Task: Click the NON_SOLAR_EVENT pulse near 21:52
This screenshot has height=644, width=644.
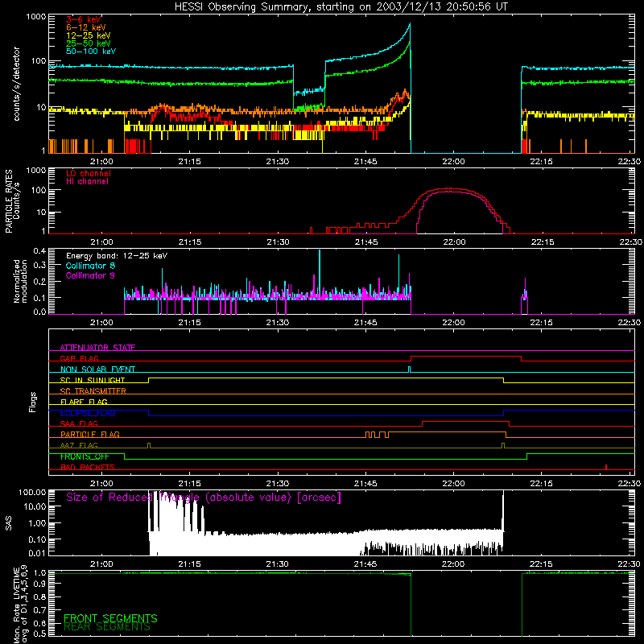Action: pyautogui.click(x=409, y=368)
